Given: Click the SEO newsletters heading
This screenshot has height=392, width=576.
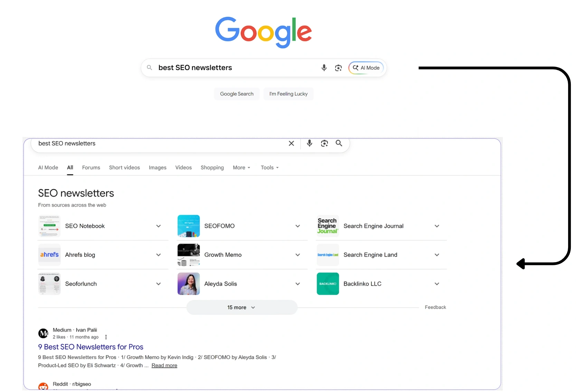Looking at the screenshot, I should pyautogui.click(x=76, y=193).
